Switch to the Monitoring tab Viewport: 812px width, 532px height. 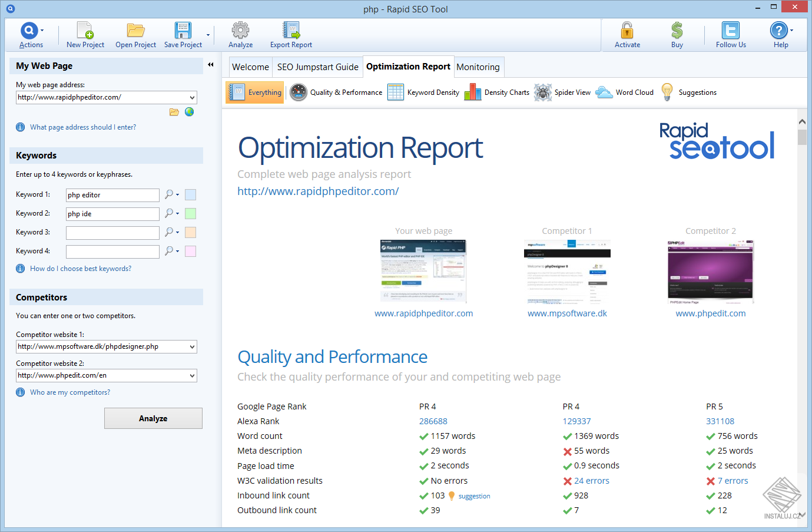coord(478,67)
